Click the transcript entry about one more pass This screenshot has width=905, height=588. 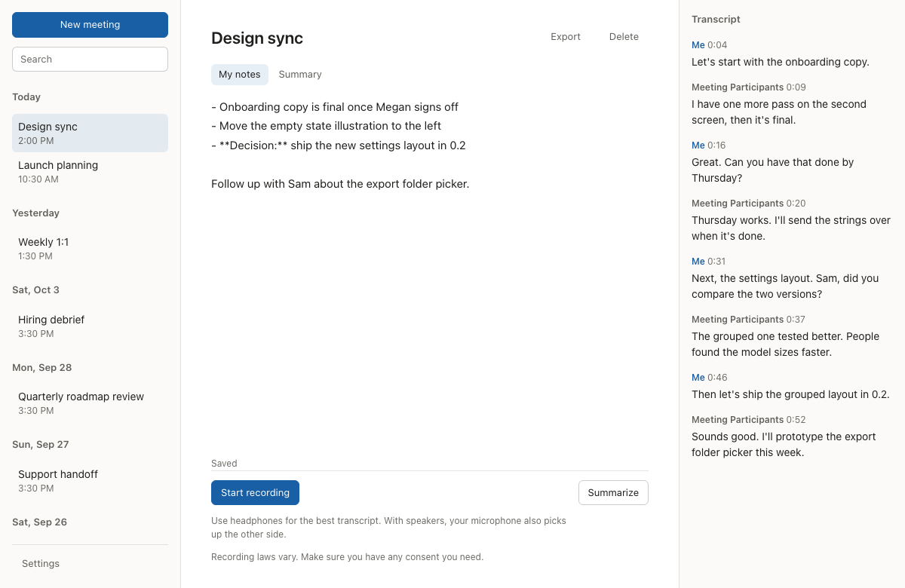779,112
